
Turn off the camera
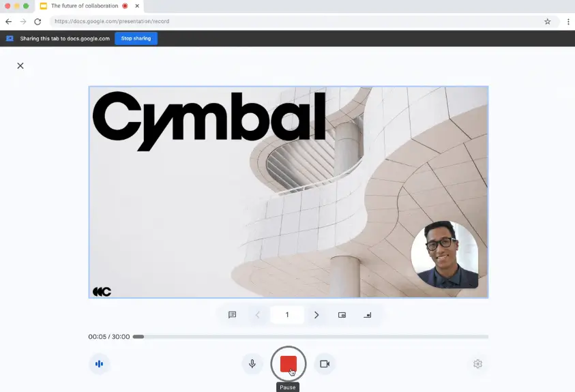325,364
